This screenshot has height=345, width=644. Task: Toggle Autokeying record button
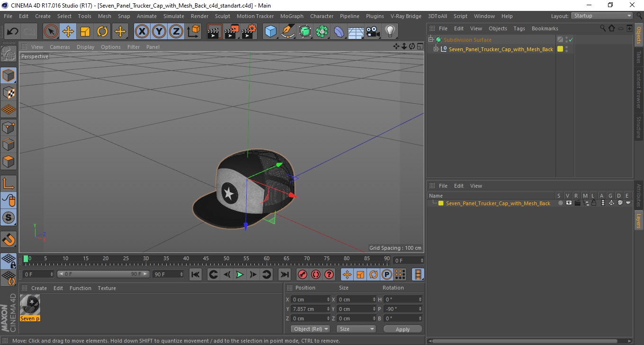click(x=316, y=274)
